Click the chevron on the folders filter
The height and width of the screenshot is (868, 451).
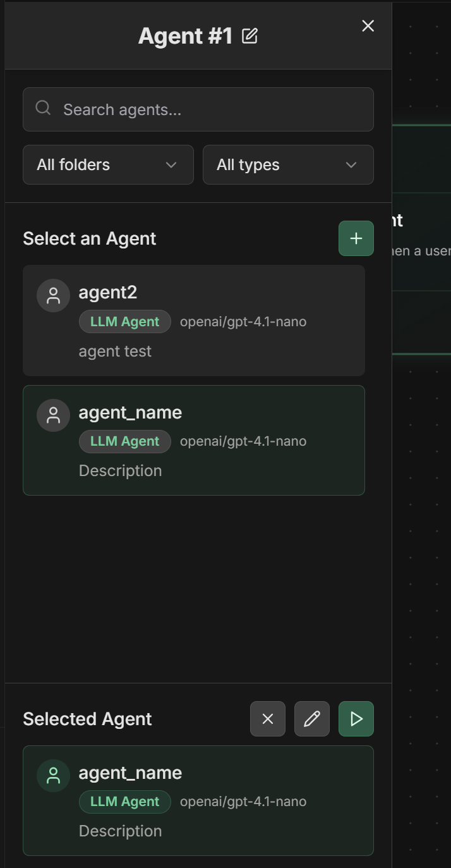(171, 164)
